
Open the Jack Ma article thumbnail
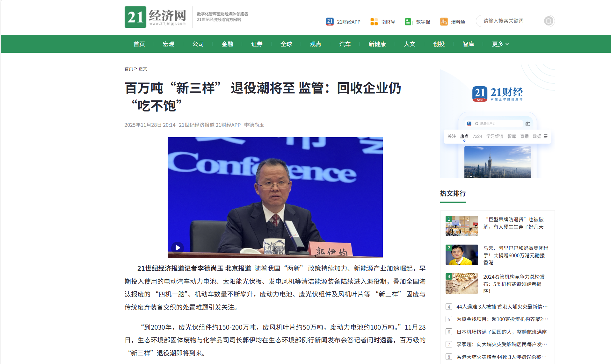point(461,254)
